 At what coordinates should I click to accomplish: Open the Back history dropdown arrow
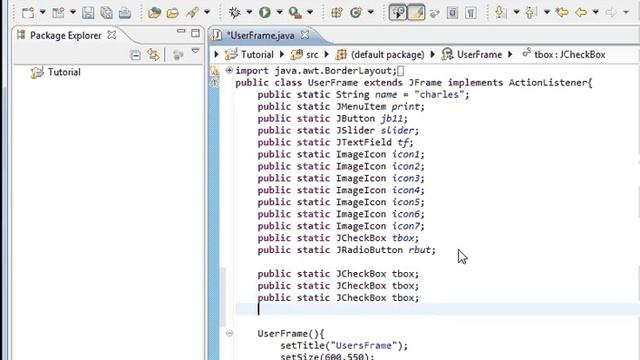596,12
